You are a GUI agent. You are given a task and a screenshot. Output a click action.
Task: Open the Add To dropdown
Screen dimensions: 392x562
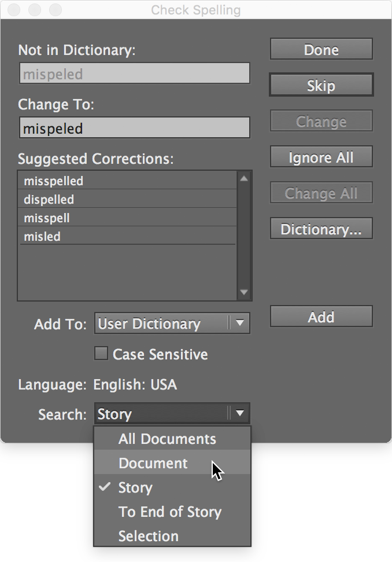pyautogui.click(x=172, y=323)
